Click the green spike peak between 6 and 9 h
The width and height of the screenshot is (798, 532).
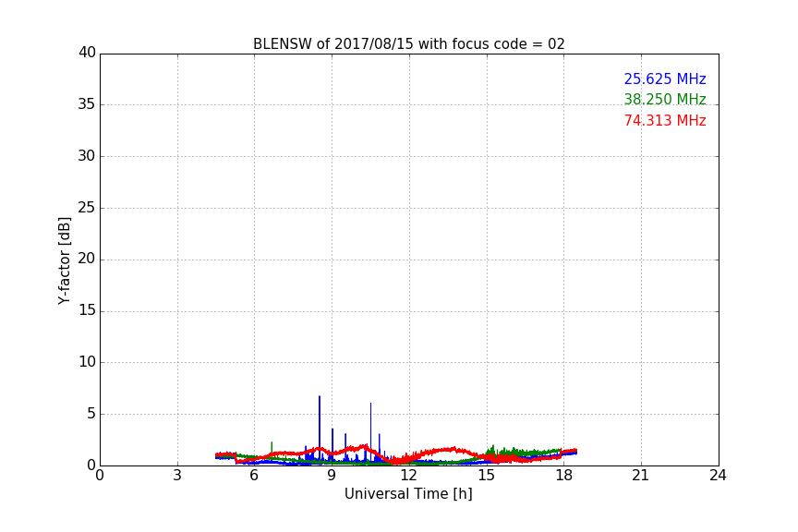272,442
